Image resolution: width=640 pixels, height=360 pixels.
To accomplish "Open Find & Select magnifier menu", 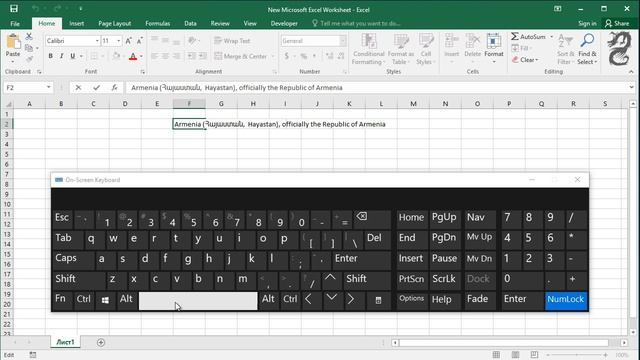I will (x=587, y=49).
